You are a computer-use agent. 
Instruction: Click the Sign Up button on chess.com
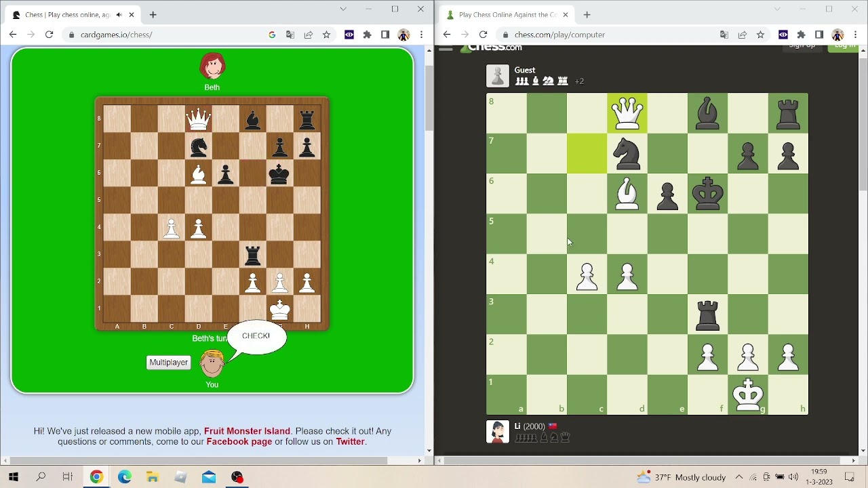pyautogui.click(x=802, y=47)
